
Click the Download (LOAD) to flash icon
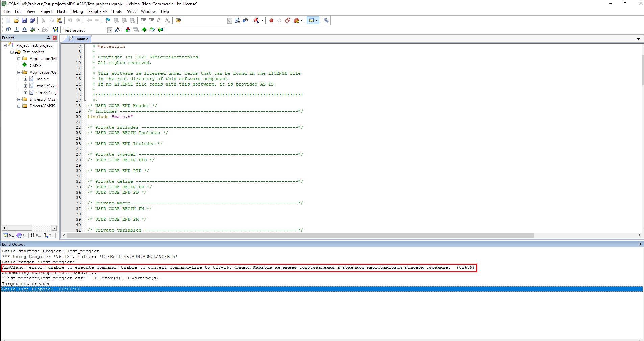coord(56,30)
